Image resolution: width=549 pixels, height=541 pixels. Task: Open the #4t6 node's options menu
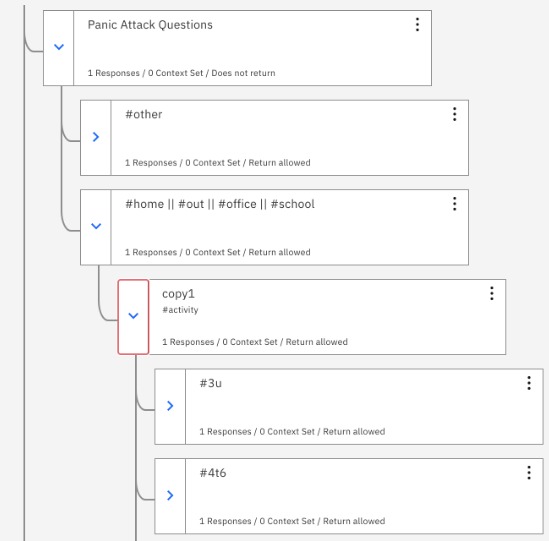[x=529, y=473]
